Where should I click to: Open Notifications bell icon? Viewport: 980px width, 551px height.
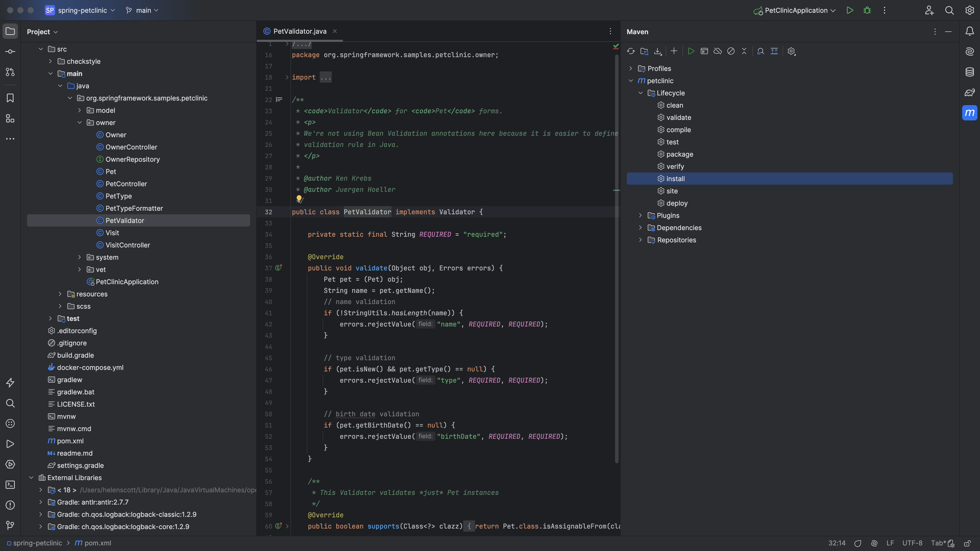969,32
